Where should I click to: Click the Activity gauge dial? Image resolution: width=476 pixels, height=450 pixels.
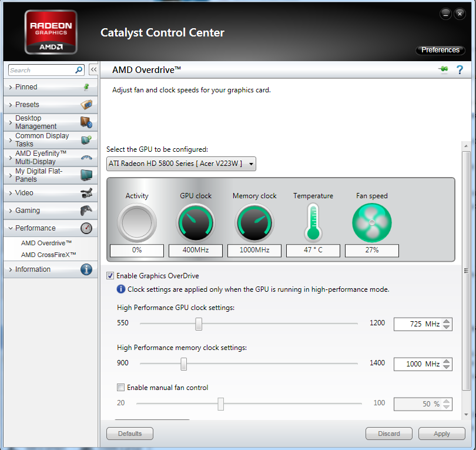pos(137,223)
